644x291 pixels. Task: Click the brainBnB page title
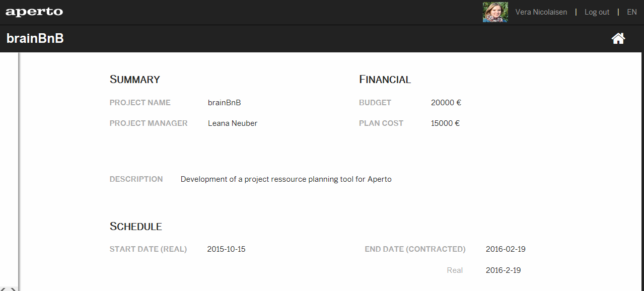tap(35, 39)
